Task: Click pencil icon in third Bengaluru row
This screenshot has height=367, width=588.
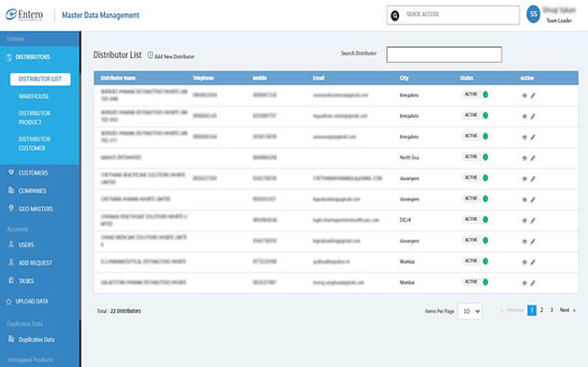Action: tap(533, 138)
